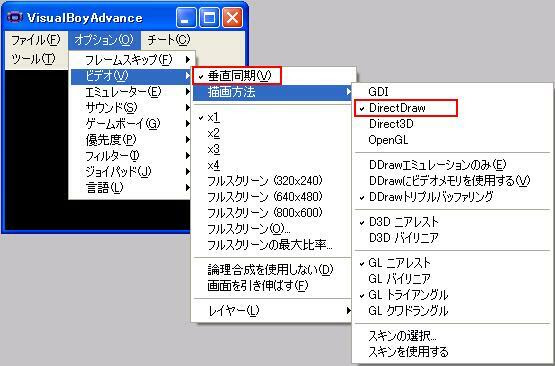Select OpenGL render method

pyautogui.click(x=453, y=140)
